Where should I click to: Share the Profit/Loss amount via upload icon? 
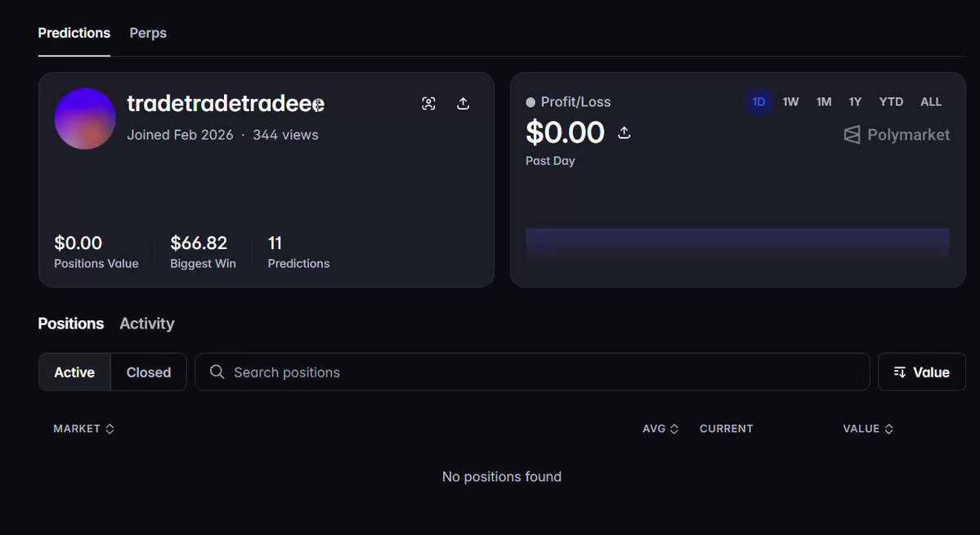(624, 132)
